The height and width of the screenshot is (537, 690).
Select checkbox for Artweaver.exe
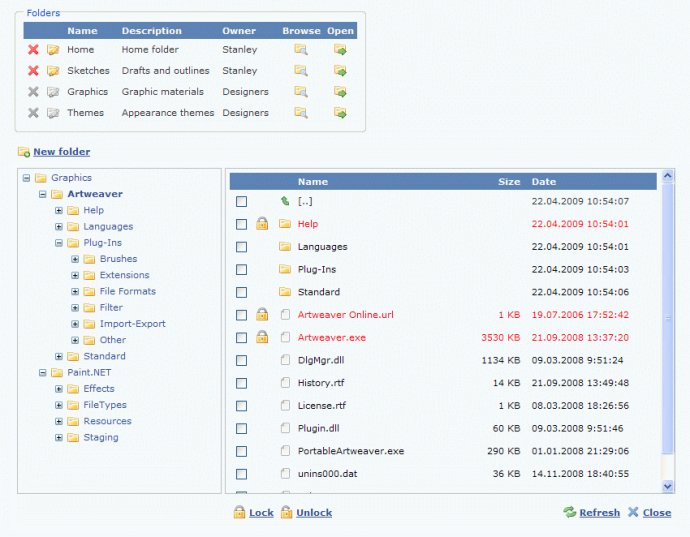coord(242,338)
